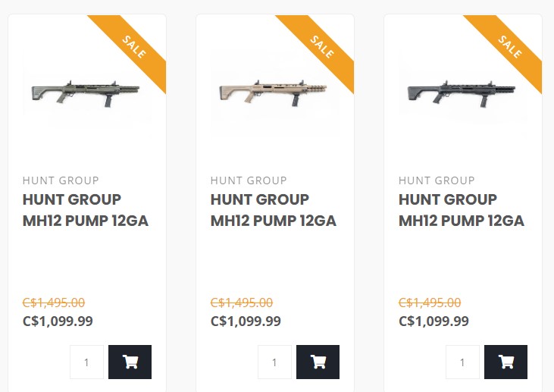
Task: Open the MH12 Pump 12GA title under the tan shotgun
Action: click(x=273, y=210)
